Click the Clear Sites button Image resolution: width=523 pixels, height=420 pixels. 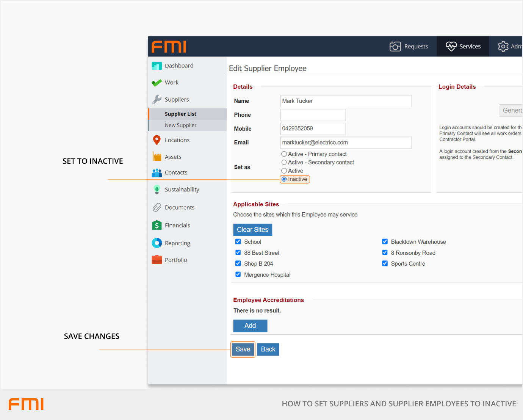tap(252, 230)
